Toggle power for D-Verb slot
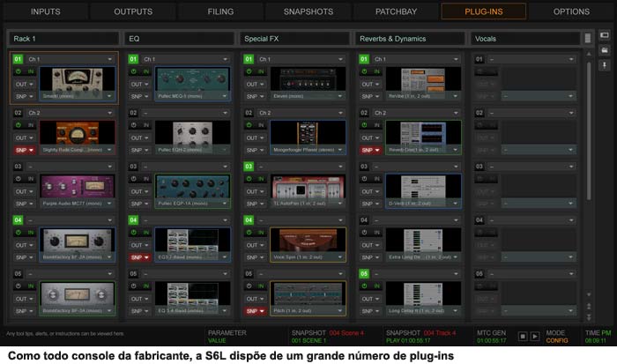 pyautogui.click(x=364, y=179)
